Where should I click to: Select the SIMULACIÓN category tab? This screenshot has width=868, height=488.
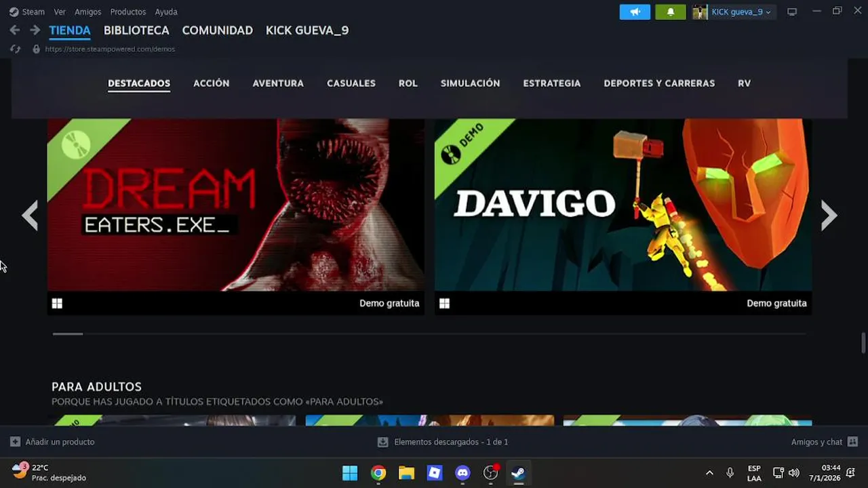coord(470,83)
